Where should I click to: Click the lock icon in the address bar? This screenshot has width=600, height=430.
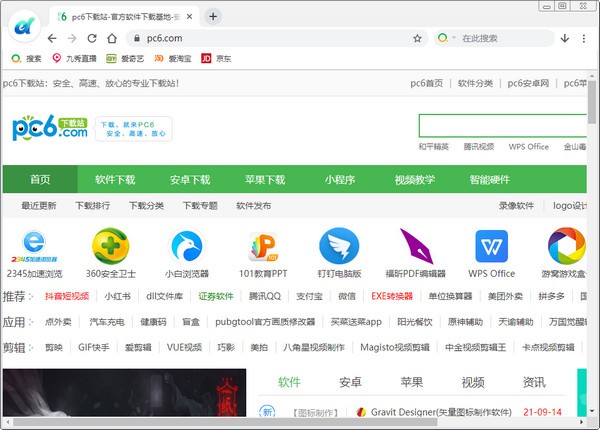[137, 38]
